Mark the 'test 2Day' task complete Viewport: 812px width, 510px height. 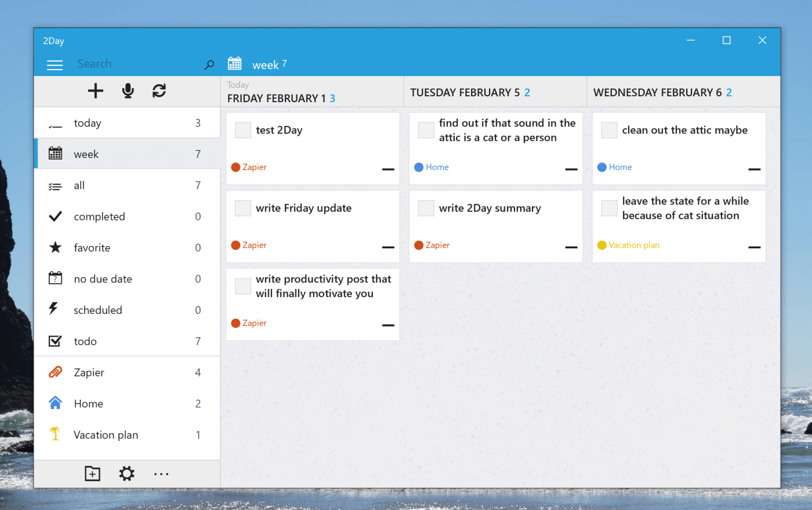pyautogui.click(x=243, y=130)
